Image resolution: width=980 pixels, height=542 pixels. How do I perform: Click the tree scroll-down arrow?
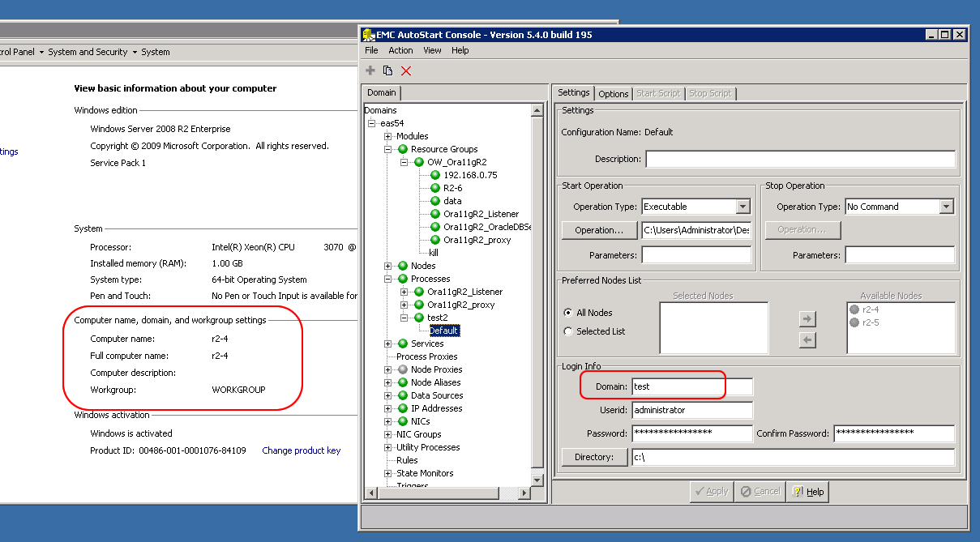pos(537,479)
